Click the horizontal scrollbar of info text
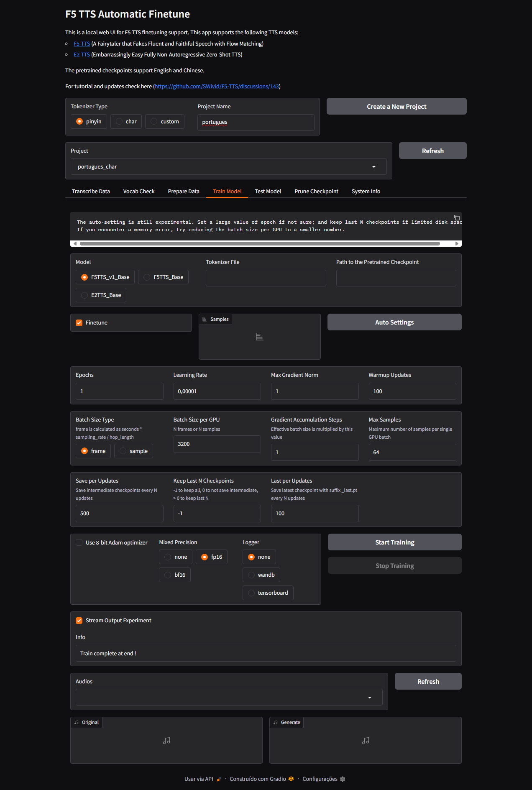Screen dimensions: 532x790 click(260, 243)
